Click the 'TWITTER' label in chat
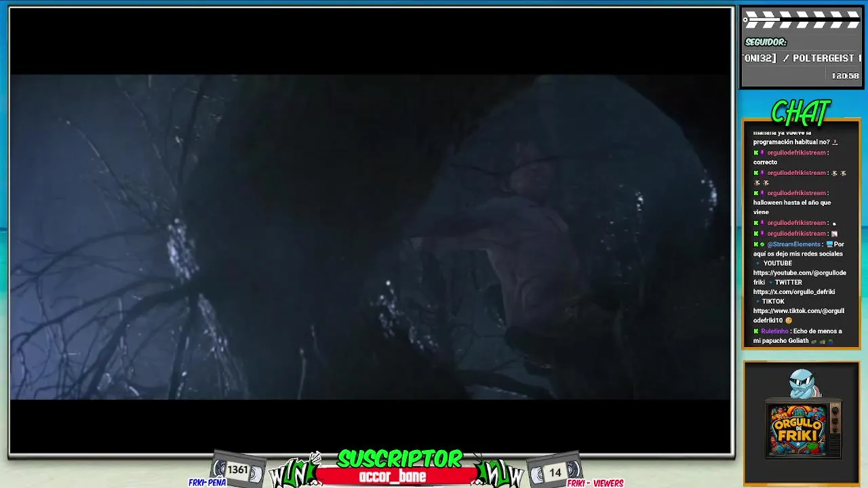Image resolution: width=868 pixels, height=488 pixels. (x=789, y=283)
